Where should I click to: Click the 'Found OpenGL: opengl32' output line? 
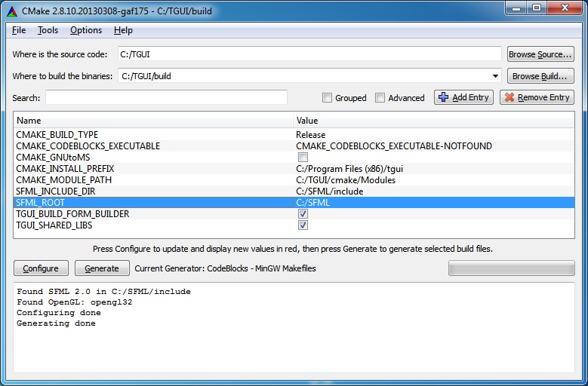pos(74,302)
